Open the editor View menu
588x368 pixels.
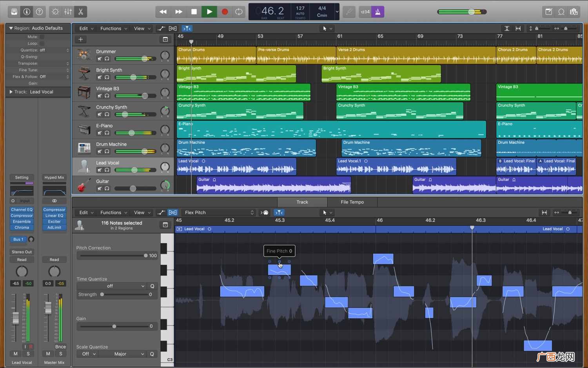click(142, 212)
